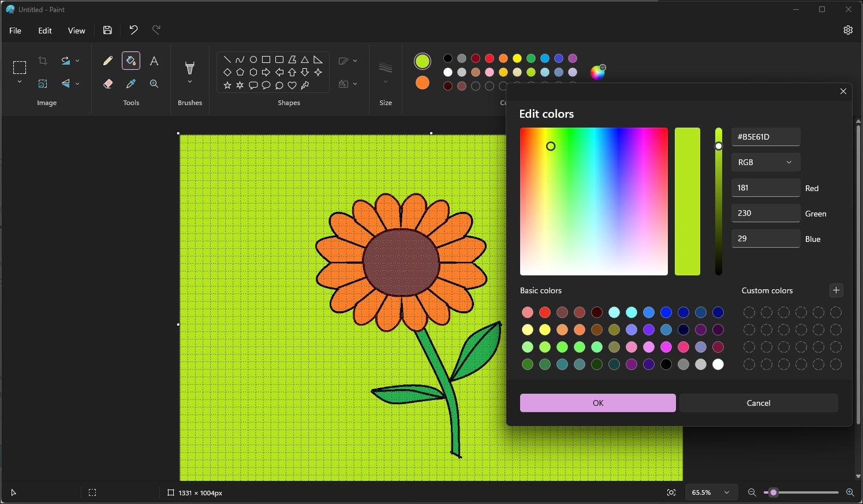Undo the last action
The image size is (863, 504).
pyautogui.click(x=133, y=30)
